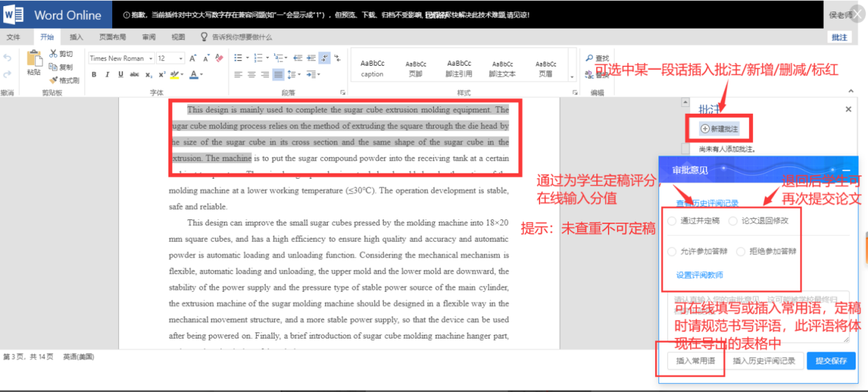
Task: Choose the 论文退回修改 radio option
Action: (x=733, y=221)
